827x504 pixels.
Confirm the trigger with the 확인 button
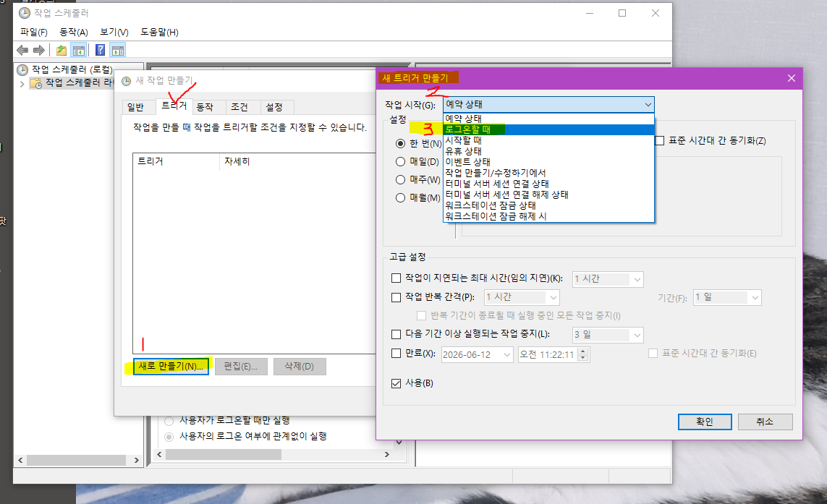point(704,422)
